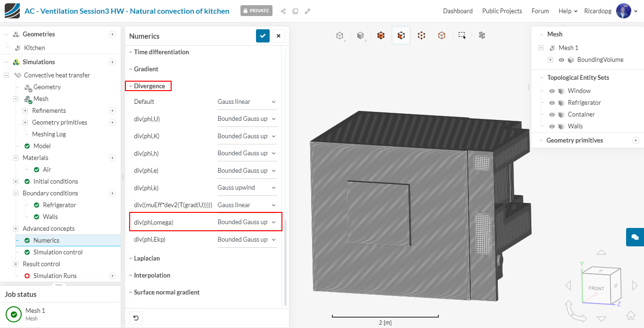This screenshot has width=644, height=328.
Task: Go to Public Projects
Action: tap(502, 11)
